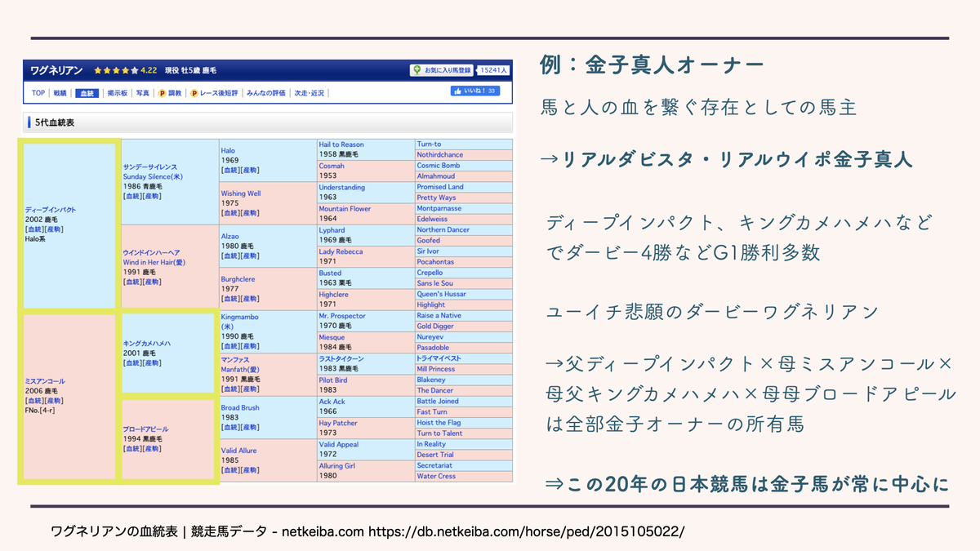The height and width of the screenshot is (551, 980).
Task: Click the star rating next to ワグネリアン
Action: (x=116, y=71)
